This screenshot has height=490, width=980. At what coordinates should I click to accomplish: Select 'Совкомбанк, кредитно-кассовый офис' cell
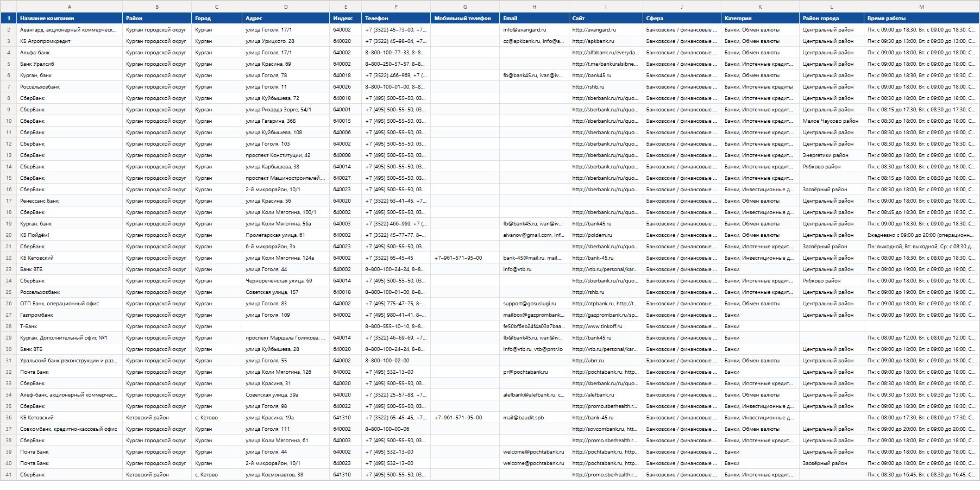[x=70, y=429]
